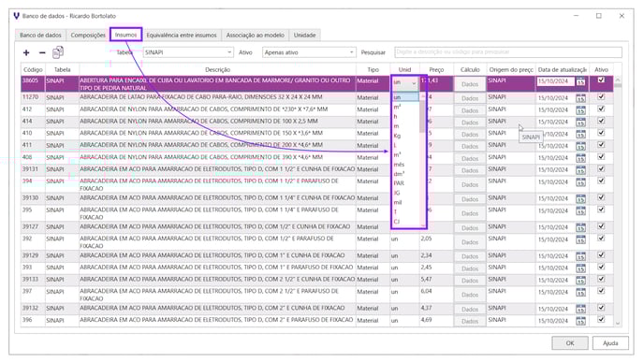
Task: Open calendar icon for row 39131
Action: [x=580, y=169]
